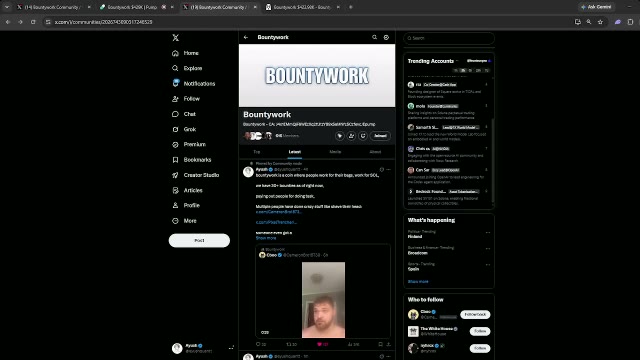Switch to the Latest tab
This screenshot has width=640, height=360.
pos(295,152)
